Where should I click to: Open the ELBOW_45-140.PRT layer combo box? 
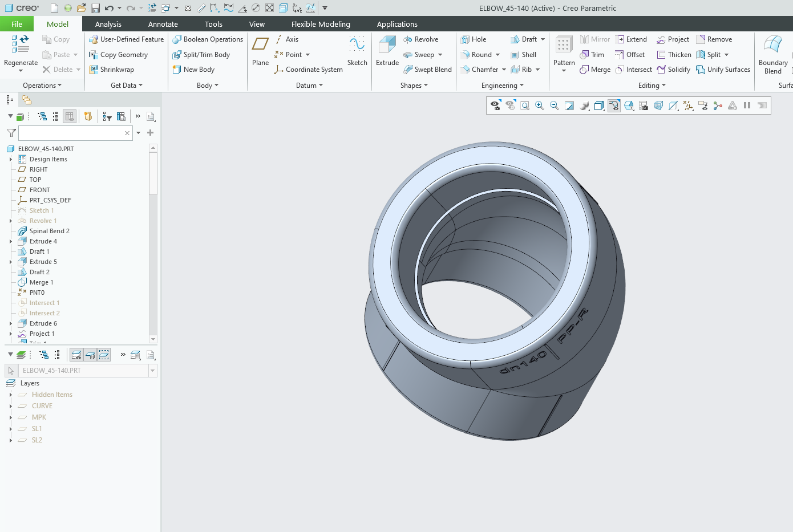[152, 371]
